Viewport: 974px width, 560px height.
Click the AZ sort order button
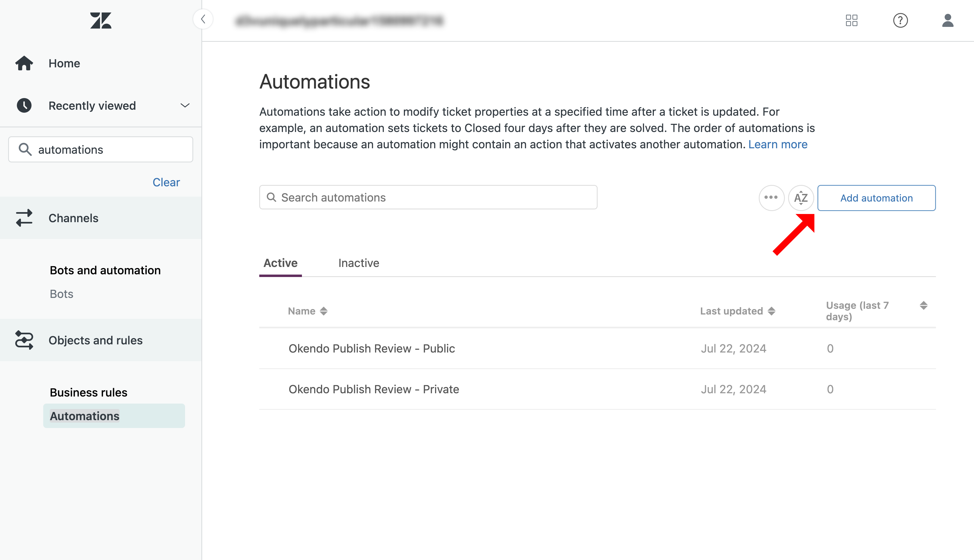(x=801, y=198)
